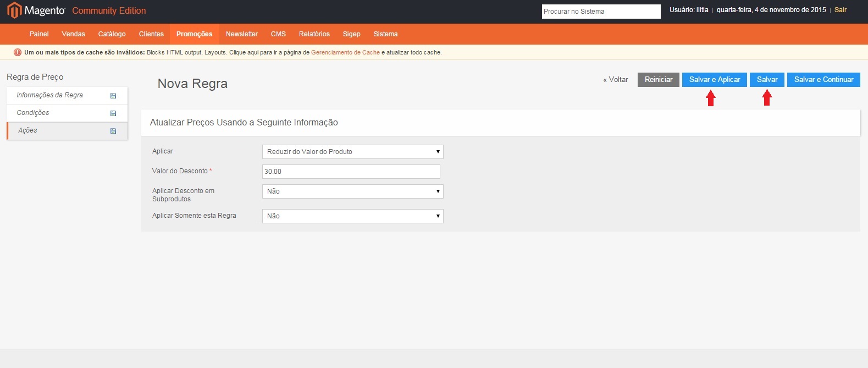Open the Aplicar Desconto em Subprodutos dropdown
Viewport: 868px width, 368px height.
coord(353,191)
